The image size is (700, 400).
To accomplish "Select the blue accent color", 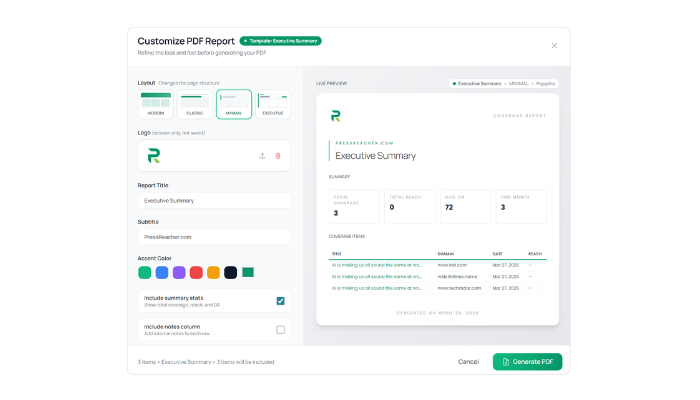I will (162, 272).
